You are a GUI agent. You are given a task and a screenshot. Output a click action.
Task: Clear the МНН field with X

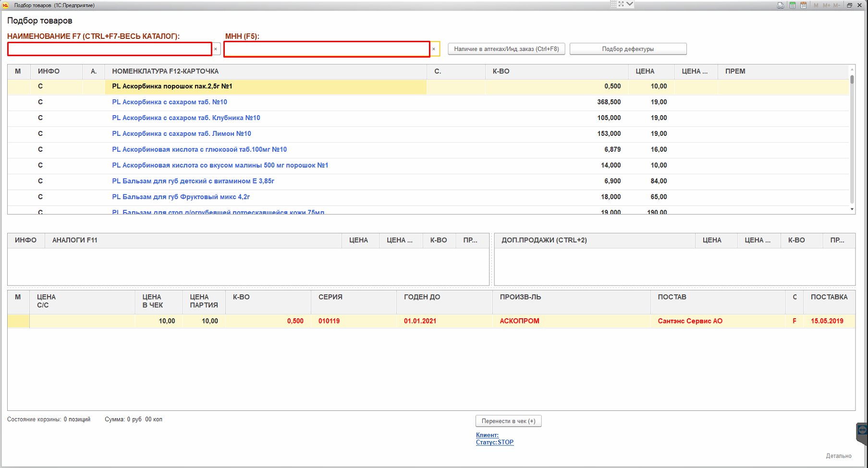point(434,49)
